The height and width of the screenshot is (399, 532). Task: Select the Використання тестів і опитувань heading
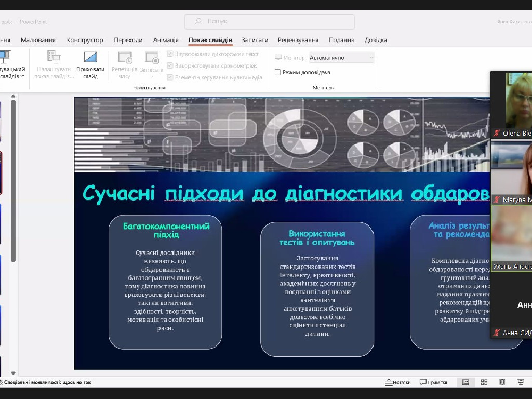[x=317, y=238]
